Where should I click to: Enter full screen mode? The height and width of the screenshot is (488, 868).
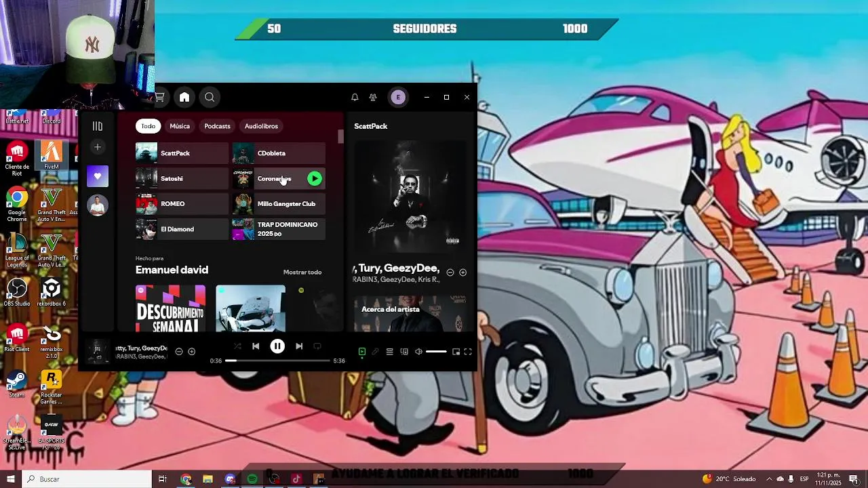(x=468, y=352)
